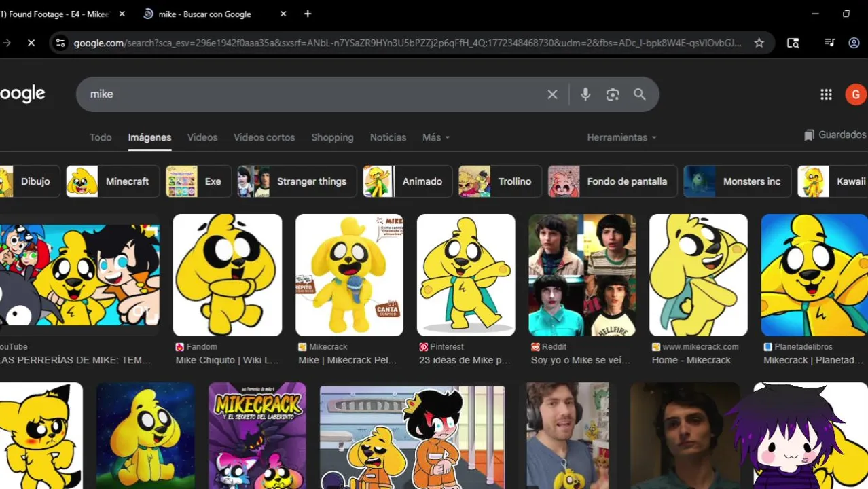
Task: Open Las Perrerías de Mike YouTube thumbnail
Action: (x=79, y=275)
